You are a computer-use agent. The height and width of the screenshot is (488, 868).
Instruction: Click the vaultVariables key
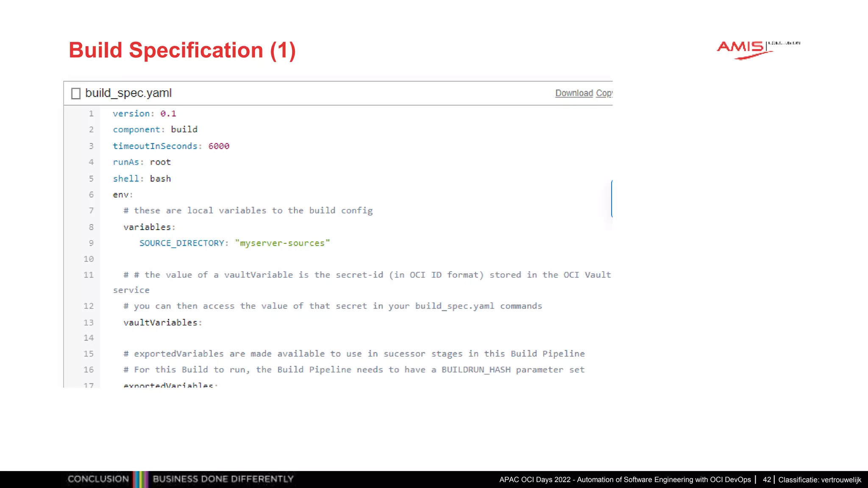pos(160,323)
